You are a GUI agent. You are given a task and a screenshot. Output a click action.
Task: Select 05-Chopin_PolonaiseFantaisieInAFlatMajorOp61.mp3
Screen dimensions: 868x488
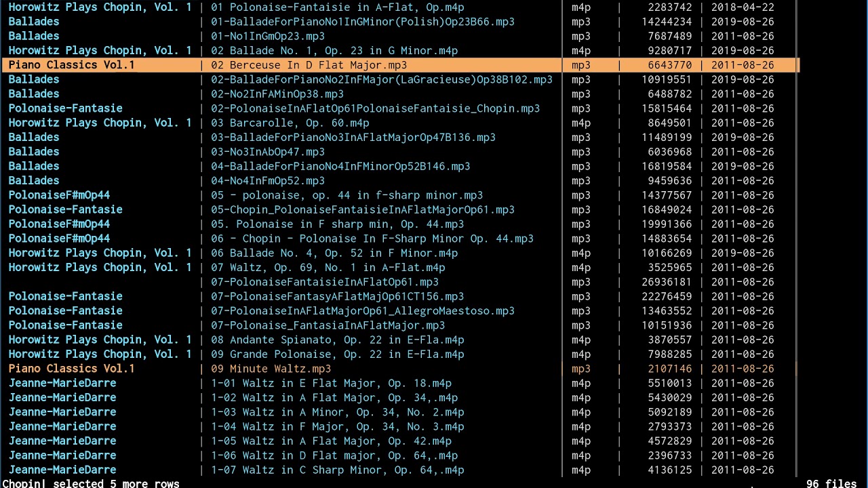pyautogui.click(x=363, y=209)
